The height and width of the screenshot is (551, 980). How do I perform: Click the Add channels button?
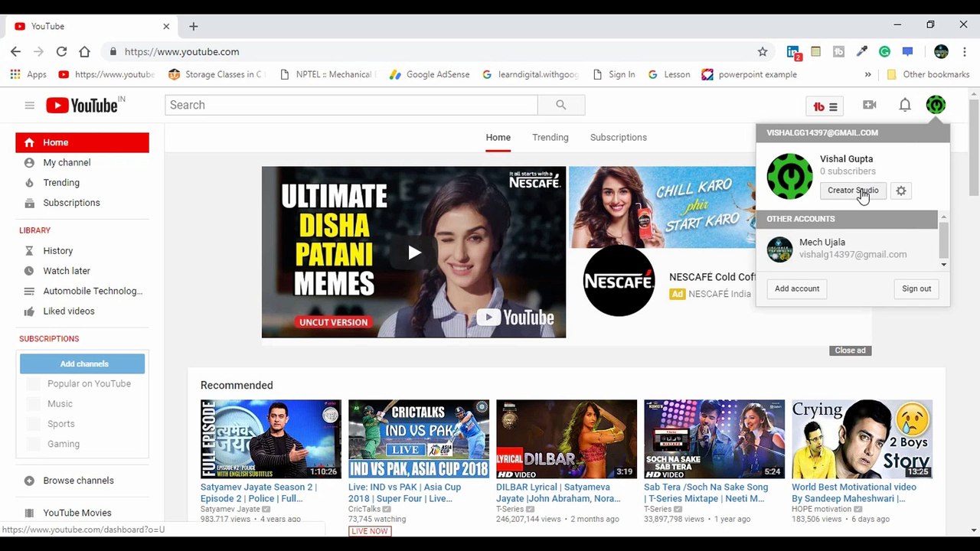[83, 364]
